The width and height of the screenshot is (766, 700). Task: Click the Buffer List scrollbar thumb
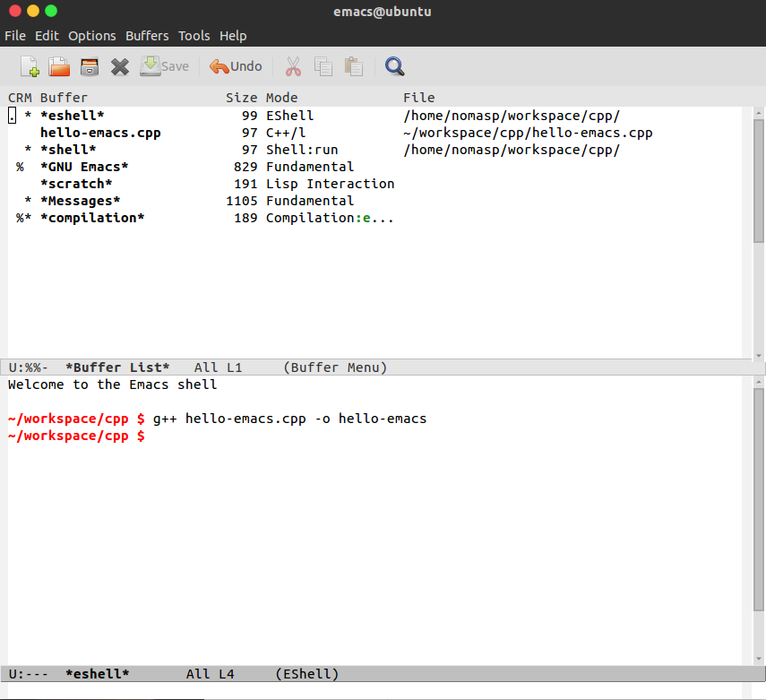(x=758, y=181)
